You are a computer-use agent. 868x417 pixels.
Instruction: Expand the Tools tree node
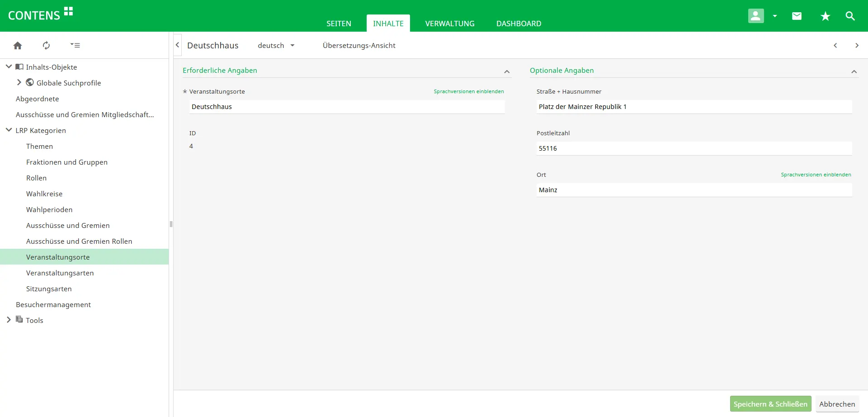point(9,320)
